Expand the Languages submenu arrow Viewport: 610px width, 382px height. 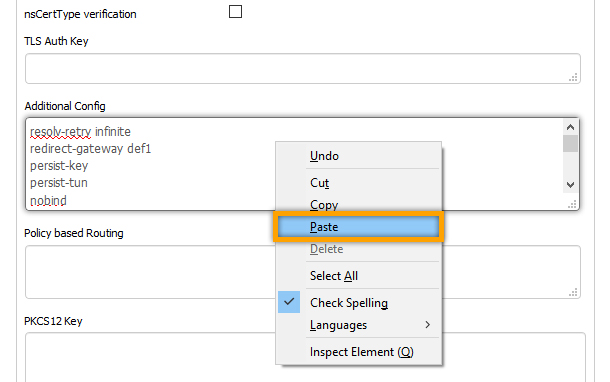[x=428, y=324]
